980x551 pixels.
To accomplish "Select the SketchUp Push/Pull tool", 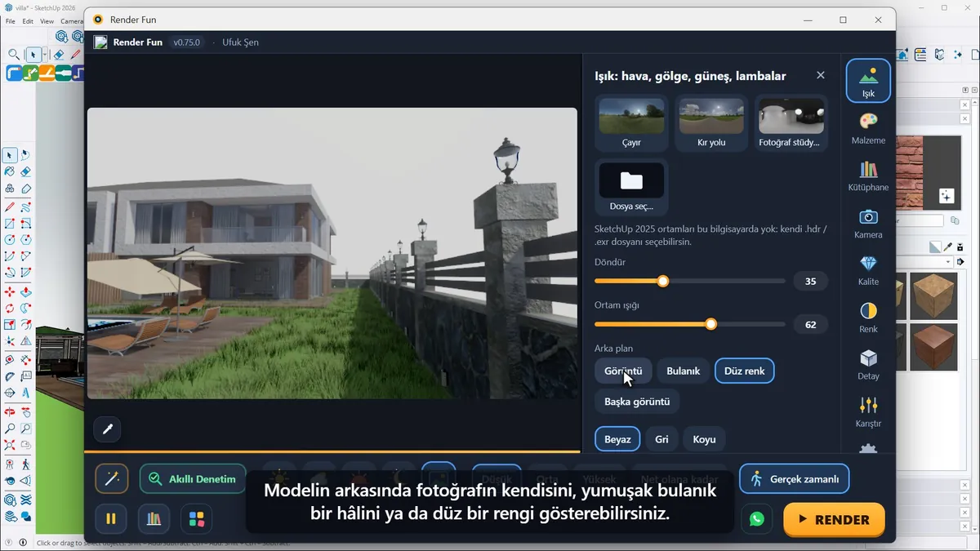I will (25, 291).
